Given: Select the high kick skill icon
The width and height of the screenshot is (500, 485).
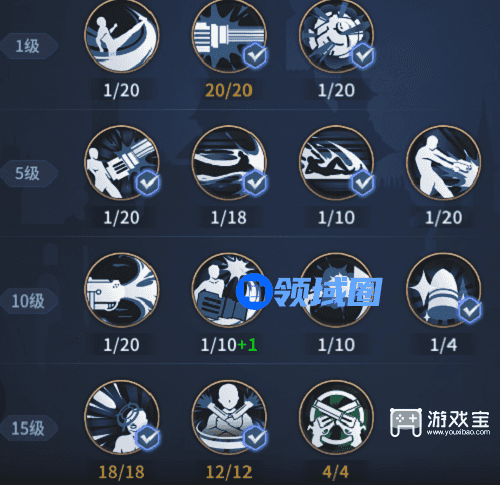Looking at the screenshot, I should [122, 36].
